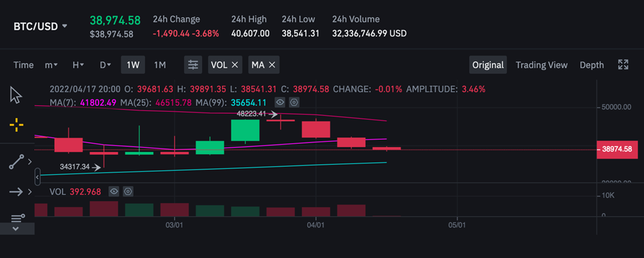644x258 pixels.
Task: Switch to Depth chart mode
Action: click(x=592, y=65)
